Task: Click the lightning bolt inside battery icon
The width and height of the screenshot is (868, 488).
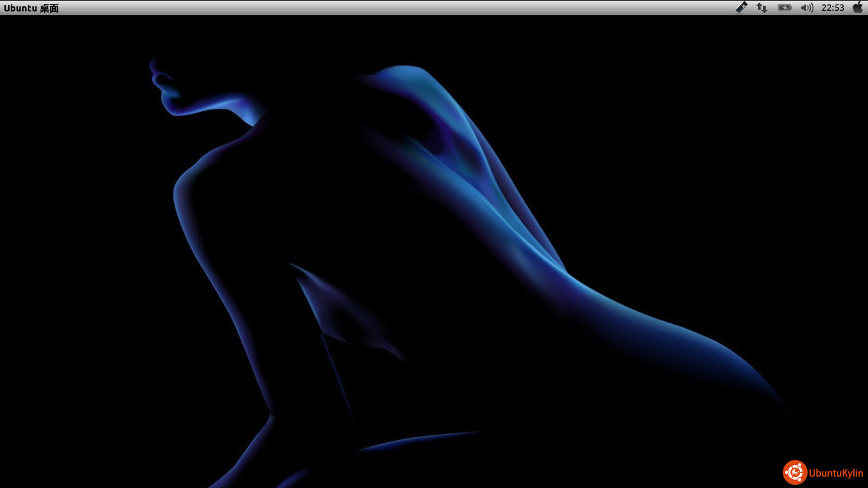Action: [785, 8]
